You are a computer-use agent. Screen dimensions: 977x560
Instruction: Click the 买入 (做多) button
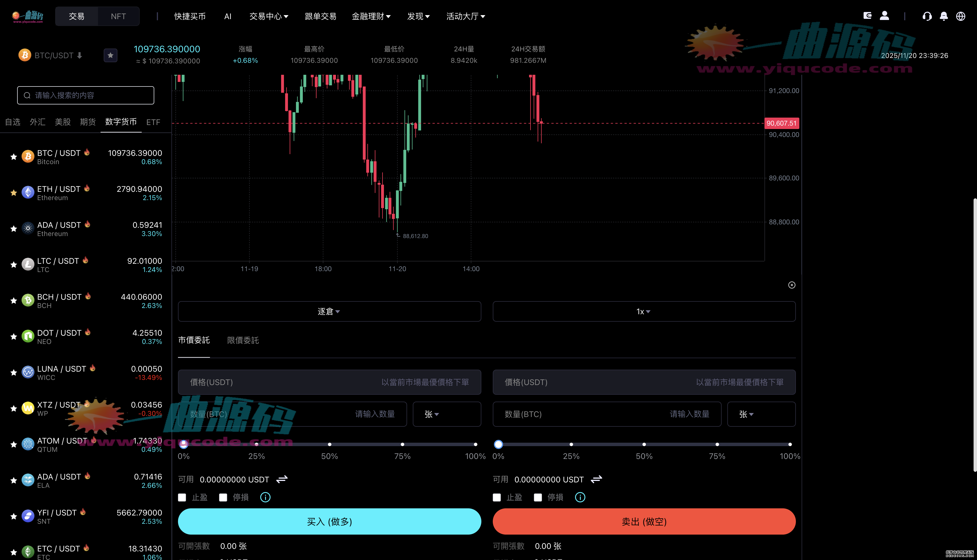click(329, 521)
